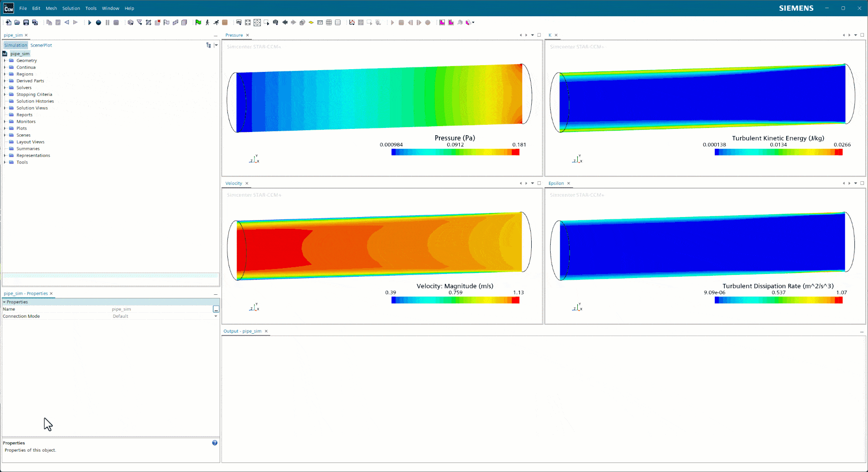Click the reset view fit icon
Viewport: 868px width, 472px height.
248,22
